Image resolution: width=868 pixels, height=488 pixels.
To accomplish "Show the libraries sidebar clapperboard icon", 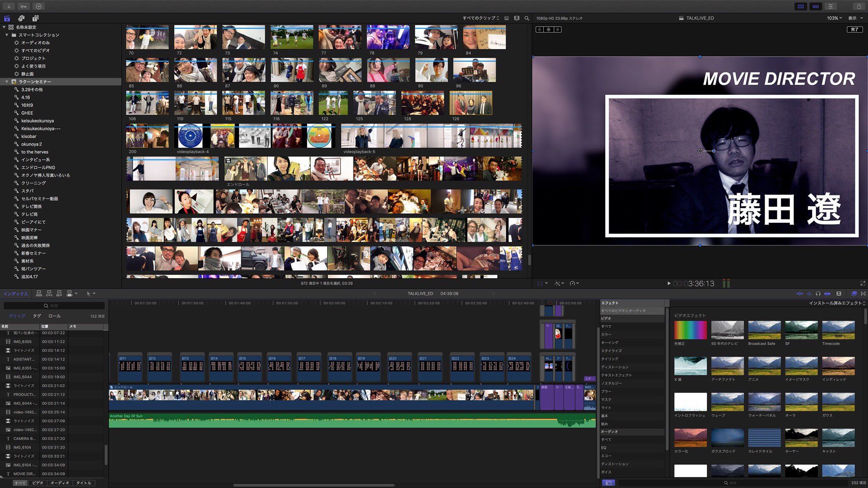I will point(7,18).
